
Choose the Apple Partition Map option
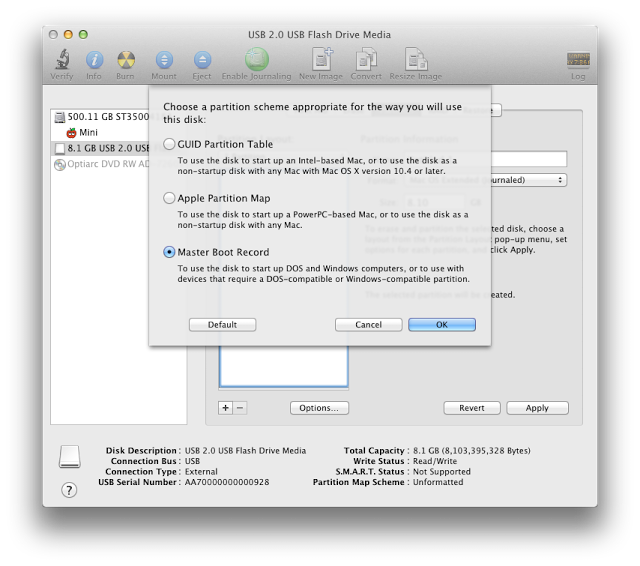[x=169, y=198]
